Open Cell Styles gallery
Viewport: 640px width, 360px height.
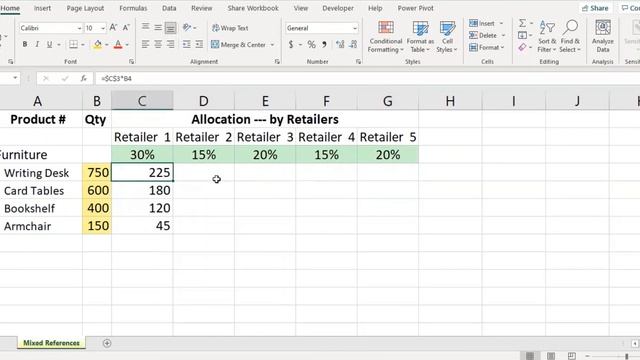click(447, 37)
